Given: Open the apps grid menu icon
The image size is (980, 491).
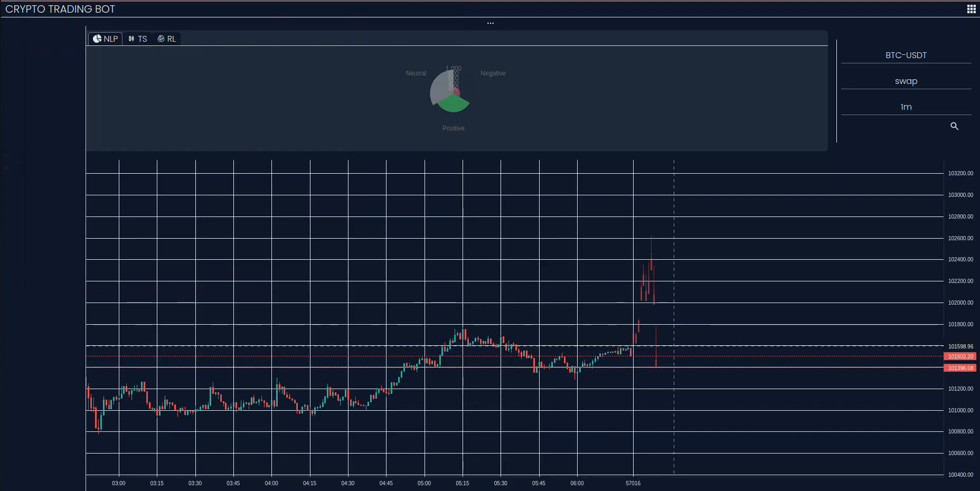Looking at the screenshot, I should (x=971, y=9).
